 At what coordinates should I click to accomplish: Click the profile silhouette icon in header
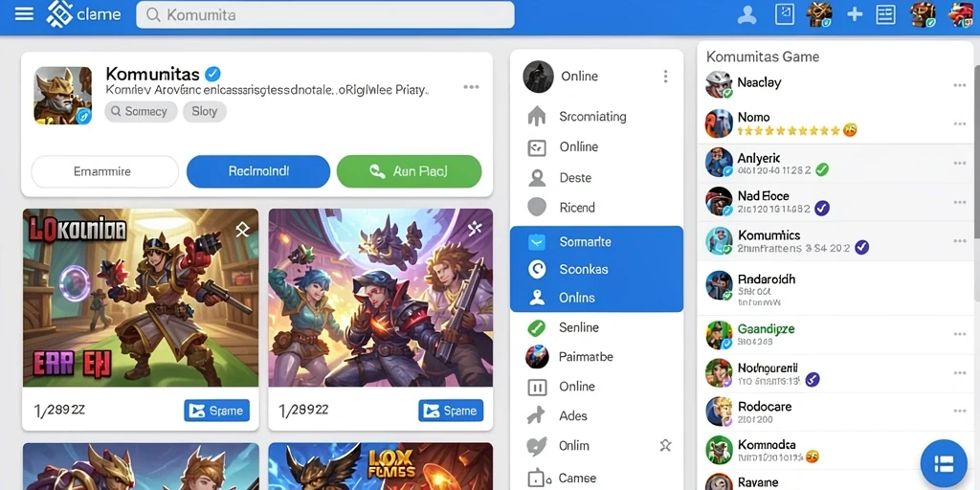(x=746, y=14)
